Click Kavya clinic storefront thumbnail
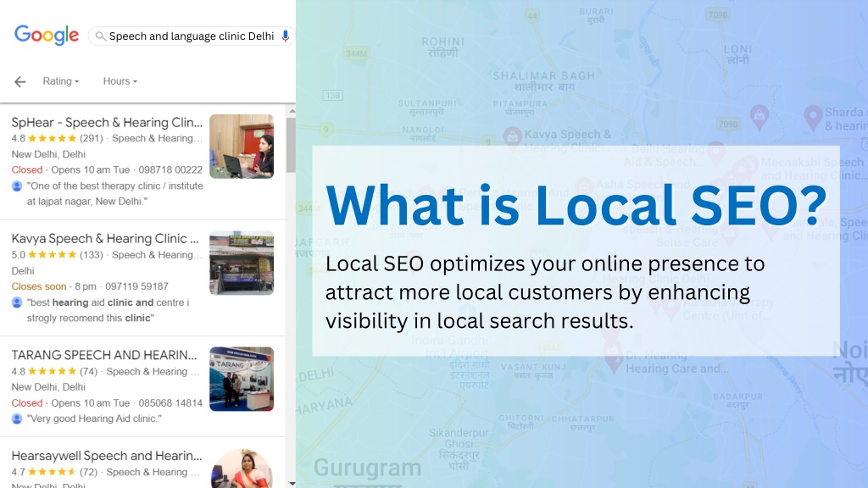The height and width of the screenshot is (488, 868). tap(242, 263)
